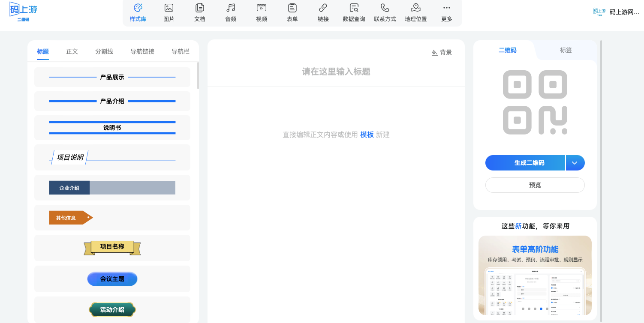The height and width of the screenshot is (323, 644).
Task: Switch to the 标签 panel tab
Action: (566, 50)
